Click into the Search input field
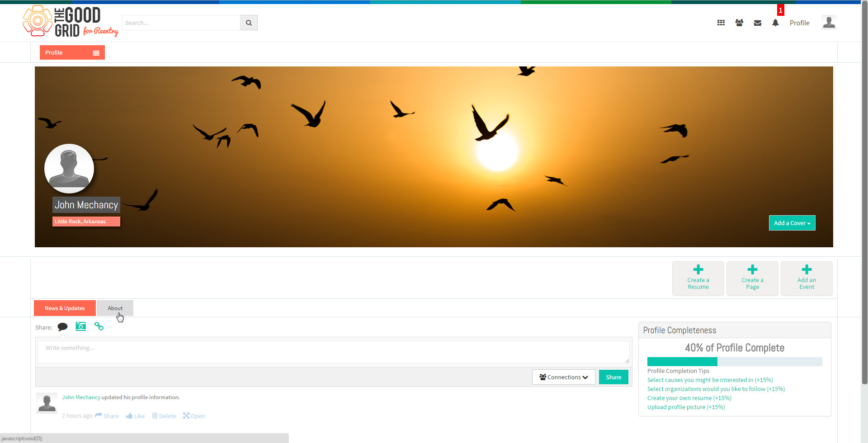 tap(181, 23)
